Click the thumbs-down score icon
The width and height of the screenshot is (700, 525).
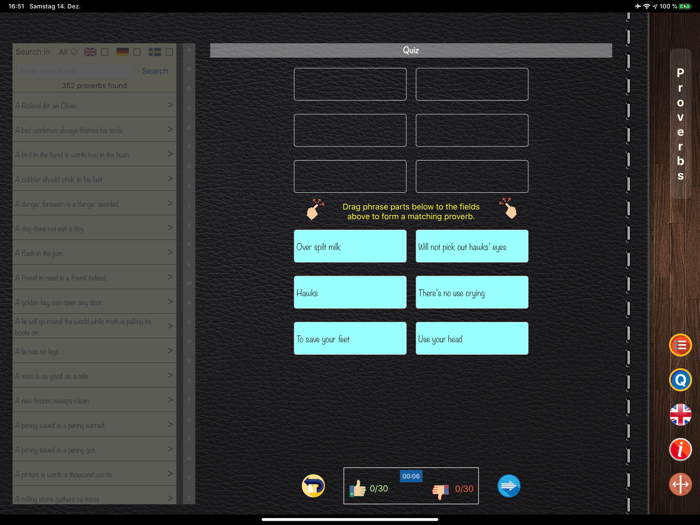pos(440,491)
